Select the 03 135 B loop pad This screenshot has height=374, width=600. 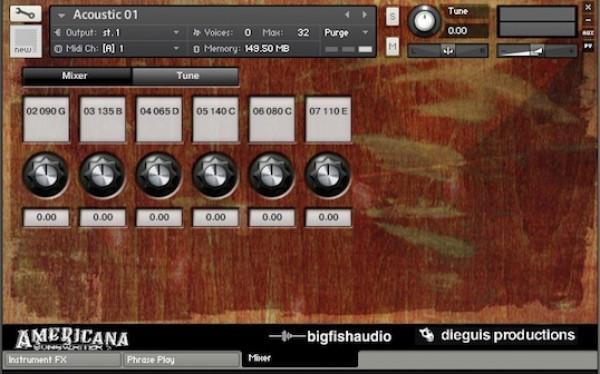103,119
